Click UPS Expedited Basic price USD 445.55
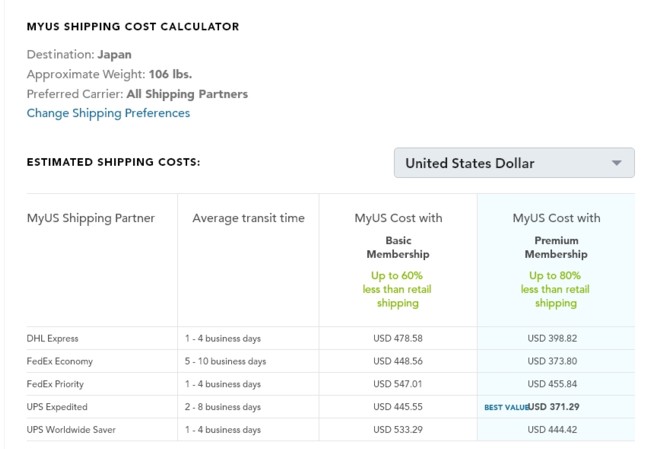 [398, 407]
